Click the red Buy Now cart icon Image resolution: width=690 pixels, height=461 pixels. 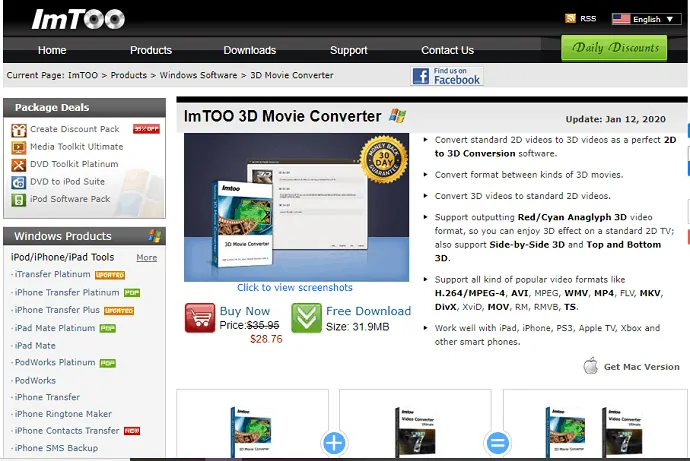tap(199, 318)
